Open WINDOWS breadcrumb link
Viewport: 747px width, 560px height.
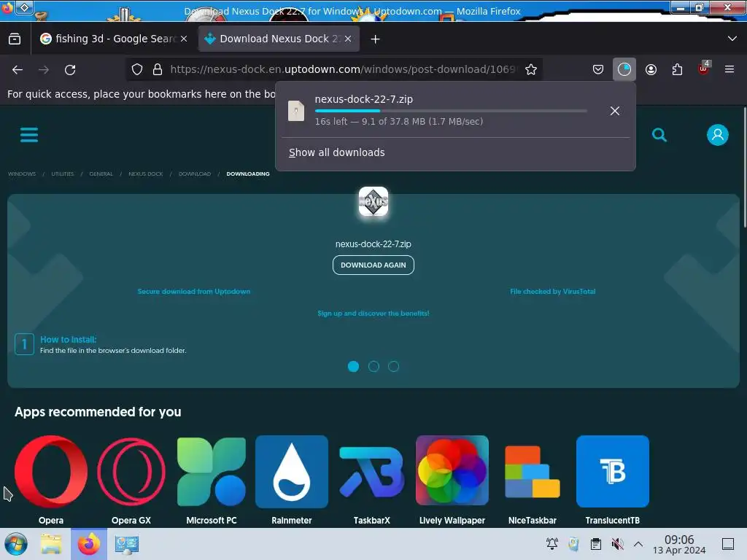click(22, 174)
